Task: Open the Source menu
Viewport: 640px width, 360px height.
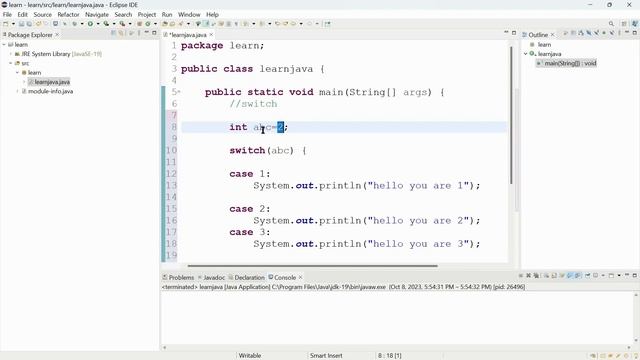Action: coord(42,14)
